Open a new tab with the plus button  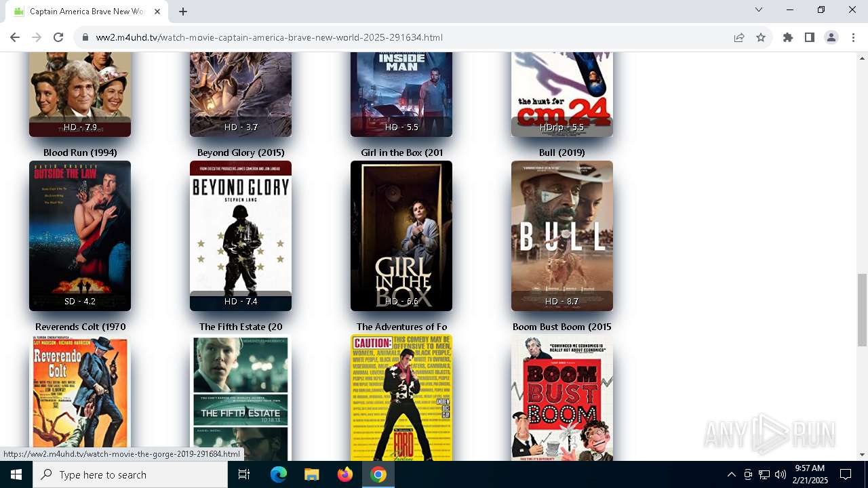click(x=183, y=11)
